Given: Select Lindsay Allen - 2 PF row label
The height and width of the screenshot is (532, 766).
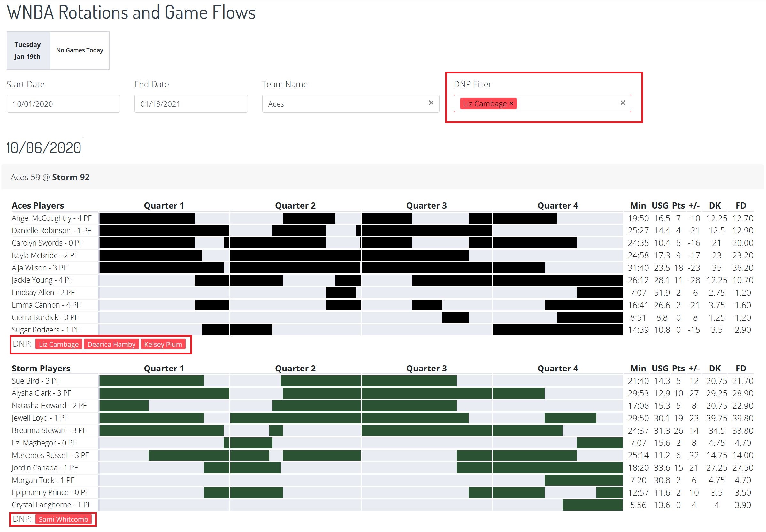Looking at the screenshot, I should (43, 293).
